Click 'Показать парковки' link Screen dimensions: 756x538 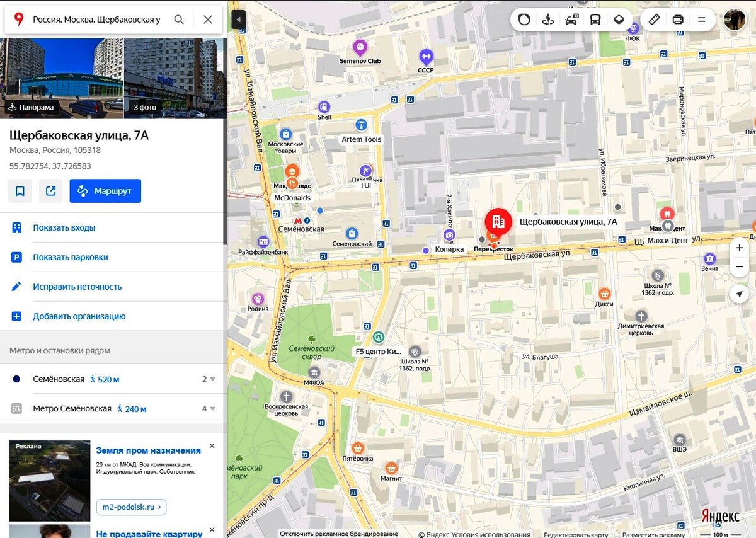(71, 257)
